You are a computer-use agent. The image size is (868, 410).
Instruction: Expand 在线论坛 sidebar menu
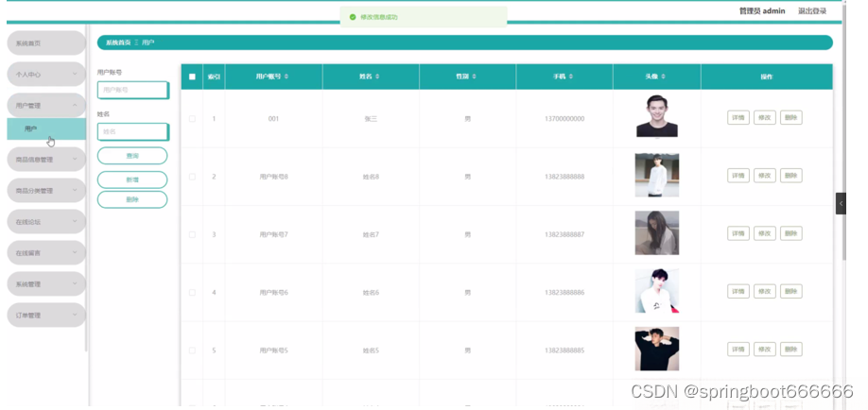tap(46, 222)
